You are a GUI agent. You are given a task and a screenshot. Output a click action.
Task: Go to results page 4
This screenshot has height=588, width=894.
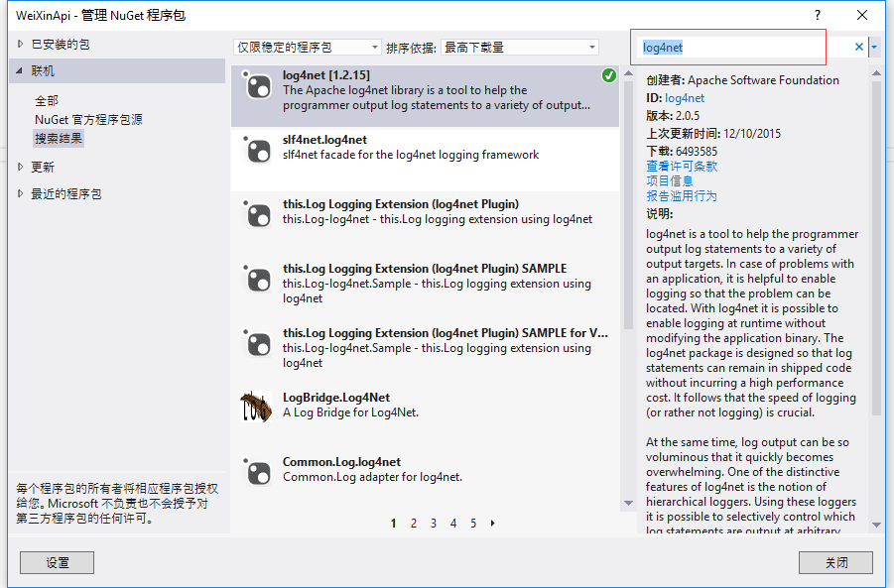point(453,523)
